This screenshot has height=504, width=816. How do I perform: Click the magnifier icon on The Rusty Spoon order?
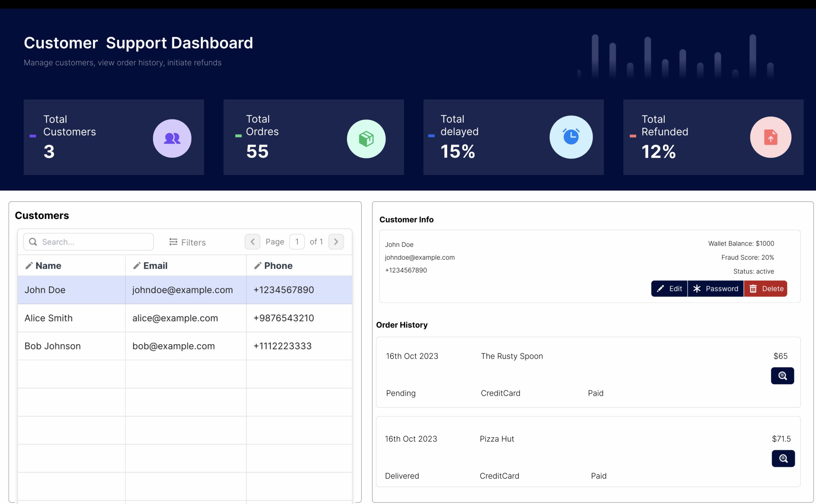pos(782,376)
